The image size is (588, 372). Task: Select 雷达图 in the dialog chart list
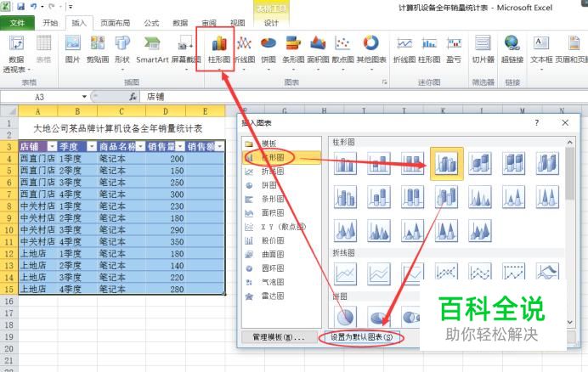click(x=281, y=296)
